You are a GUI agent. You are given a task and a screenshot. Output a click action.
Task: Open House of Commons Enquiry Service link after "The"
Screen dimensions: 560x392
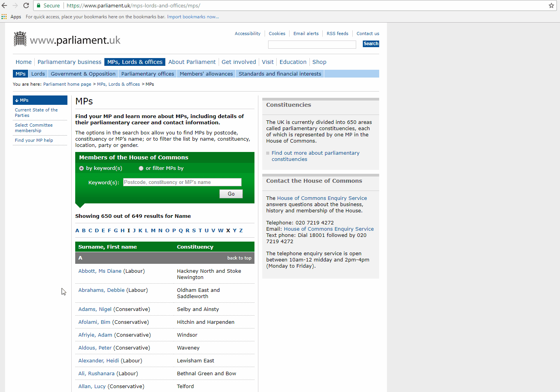(322, 198)
